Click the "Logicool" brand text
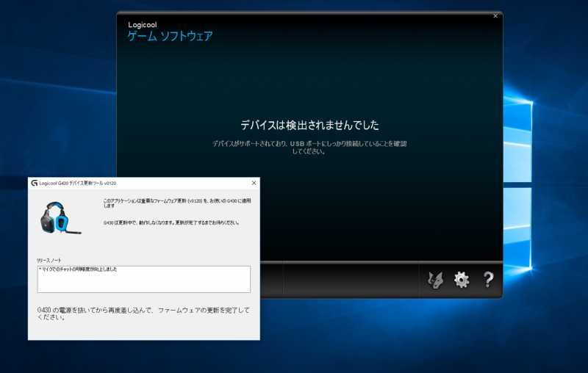Screen dimensions: 588x373 [142, 25]
